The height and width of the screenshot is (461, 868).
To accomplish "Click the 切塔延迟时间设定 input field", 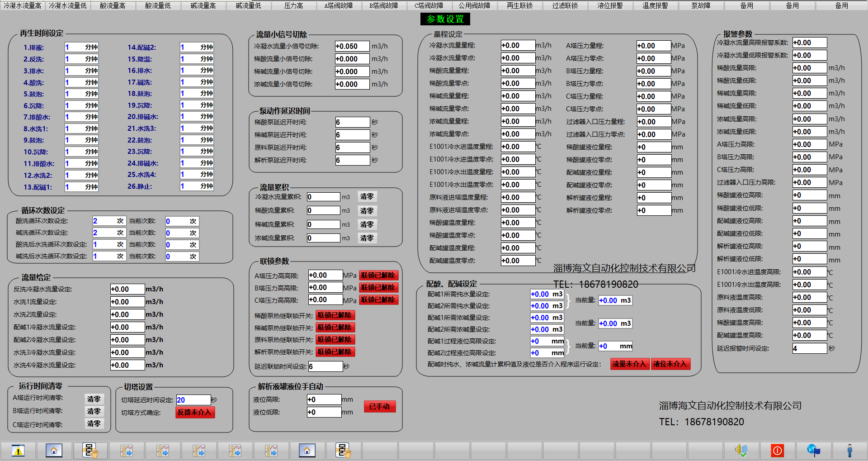I will pyautogui.click(x=193, y=400).
